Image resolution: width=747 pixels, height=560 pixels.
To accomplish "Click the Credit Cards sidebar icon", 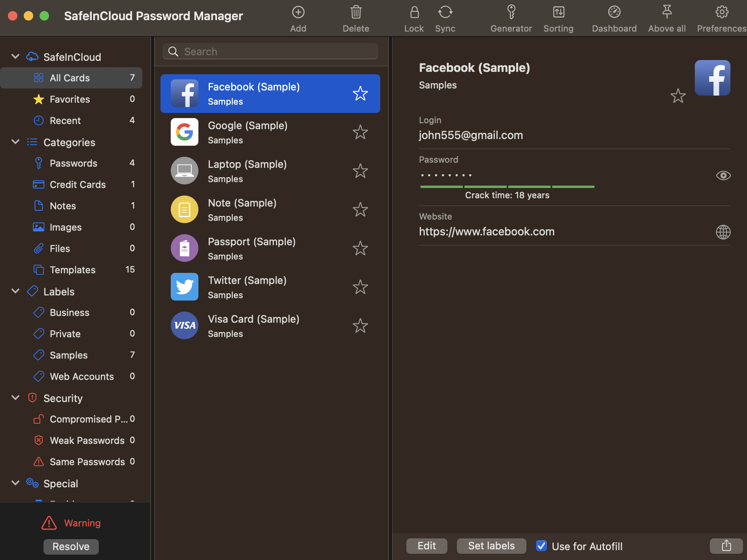I will click(38, 184).
